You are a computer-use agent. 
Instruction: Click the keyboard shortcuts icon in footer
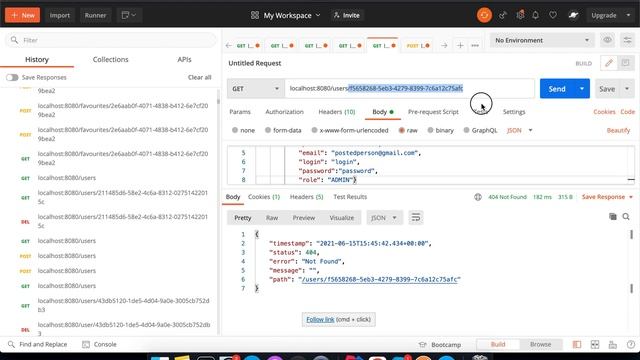tap(613, 344)
